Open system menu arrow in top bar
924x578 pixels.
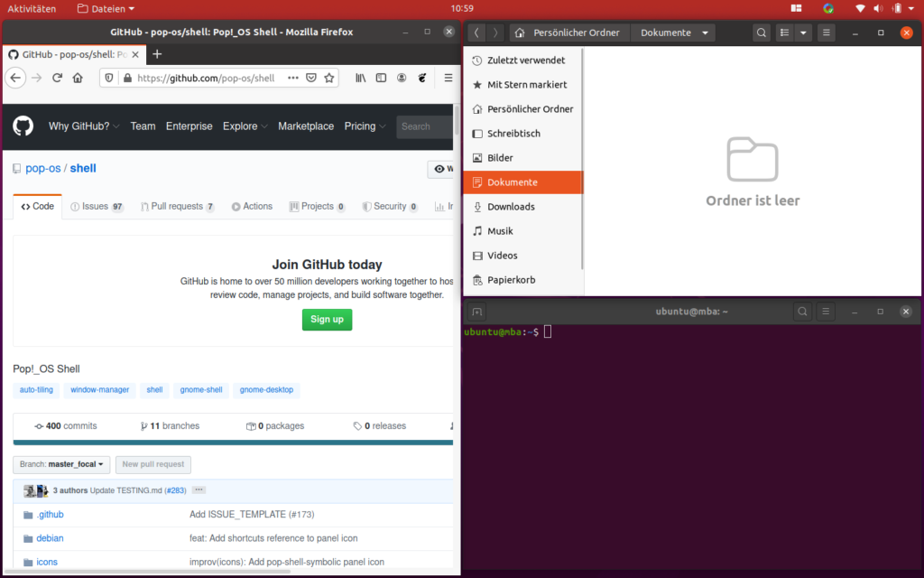pyautogui.click(x=911, y=9)
